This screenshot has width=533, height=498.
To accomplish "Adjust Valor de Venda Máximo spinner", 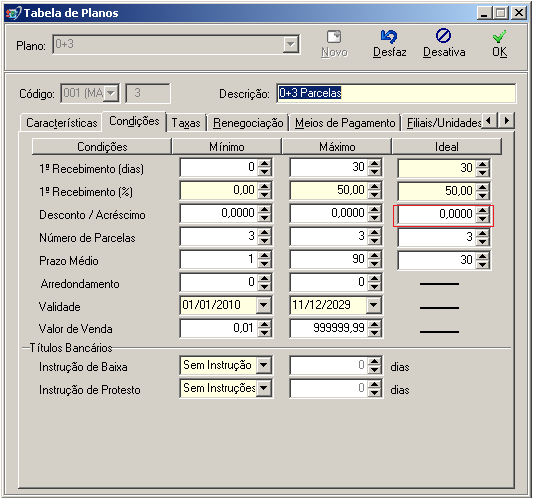I will click(374, 328).
